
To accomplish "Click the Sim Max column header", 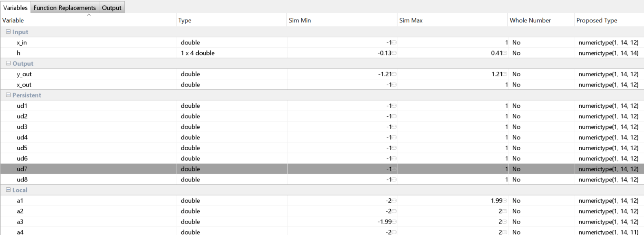I will tap(411, 20).
